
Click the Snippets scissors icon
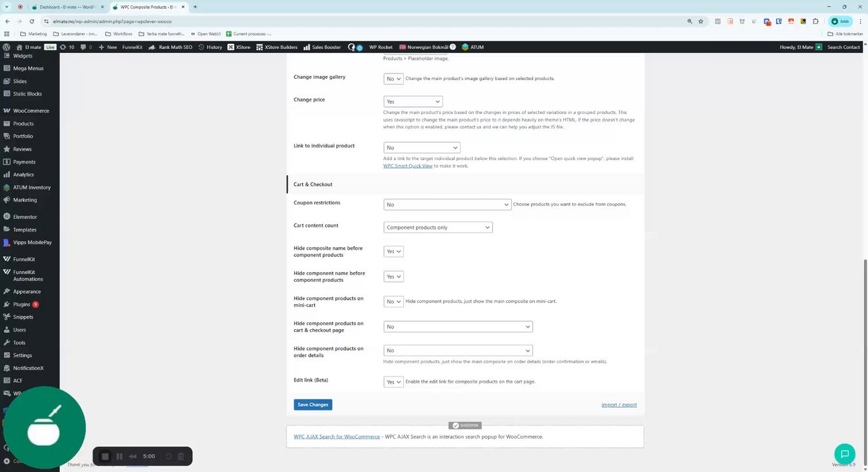point(7,317)
